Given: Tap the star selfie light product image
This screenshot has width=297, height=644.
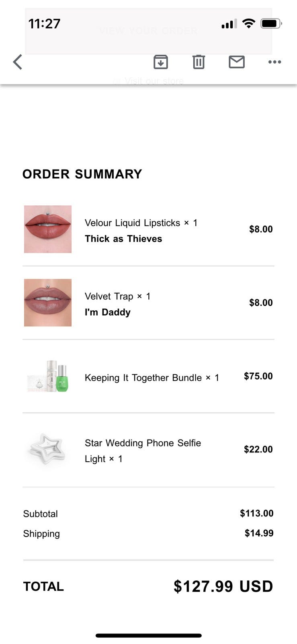Looking at the screenshot, I should [x=48, y=450].
